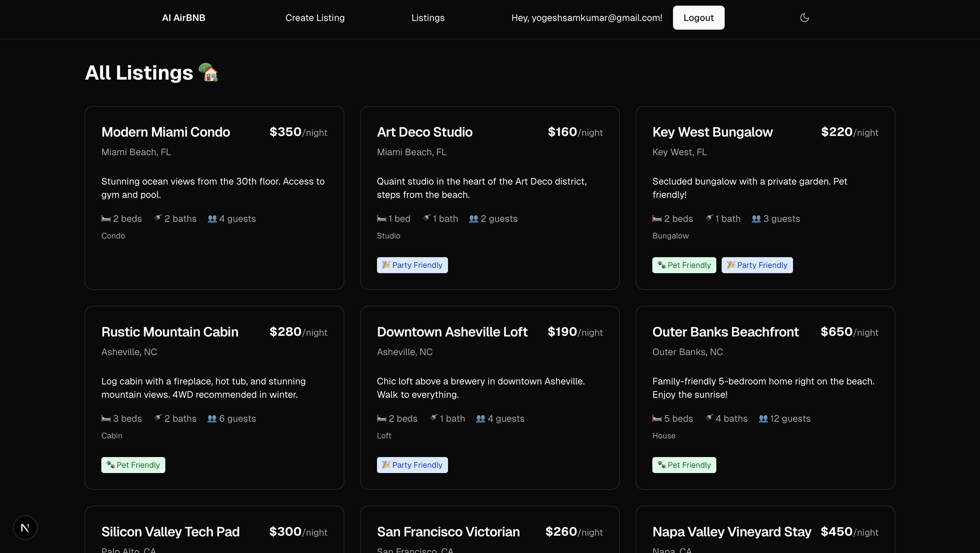The height and width of the screenshot is (553, 980).
Task: Click the bed icon on Modern Miami Condo
Action: click(106, 219)
